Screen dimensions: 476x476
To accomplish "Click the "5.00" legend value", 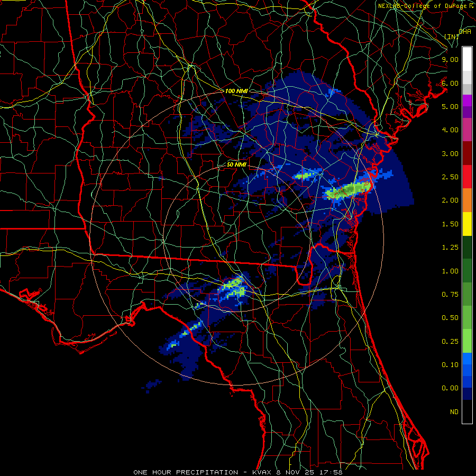I will pos(450,106).
